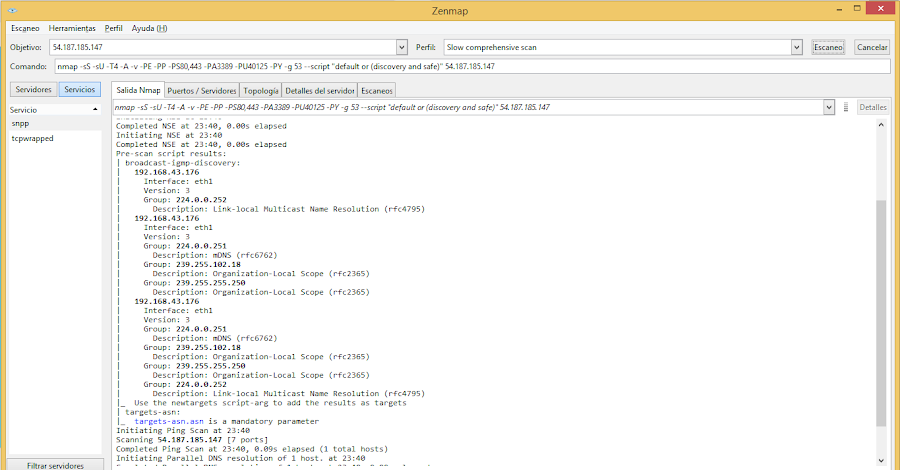
Task: Start the scan with Escaneo button
Action: 828,47
